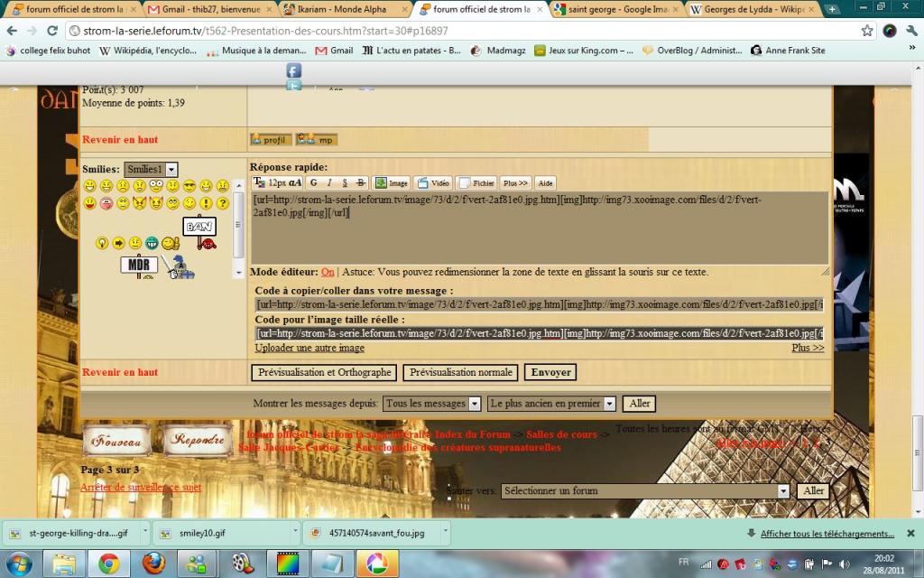Underline text with the S toolbar button
924x578 pixels.
pyautogui.click(x=345, y=182)
